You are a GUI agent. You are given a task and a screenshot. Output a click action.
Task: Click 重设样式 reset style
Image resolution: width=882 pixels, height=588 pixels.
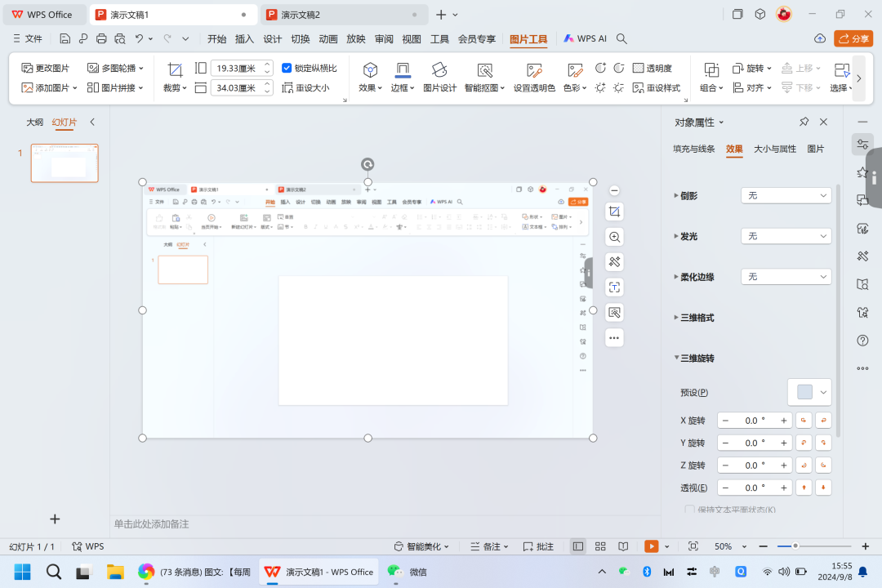click(x=657, y=87)
